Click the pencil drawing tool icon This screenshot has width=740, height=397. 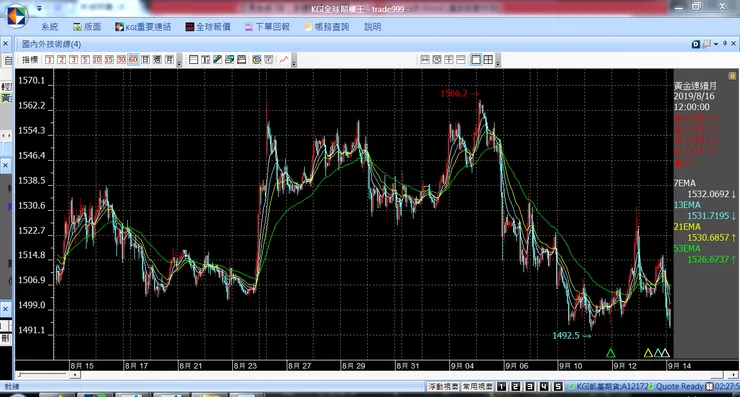pos(217,59)
